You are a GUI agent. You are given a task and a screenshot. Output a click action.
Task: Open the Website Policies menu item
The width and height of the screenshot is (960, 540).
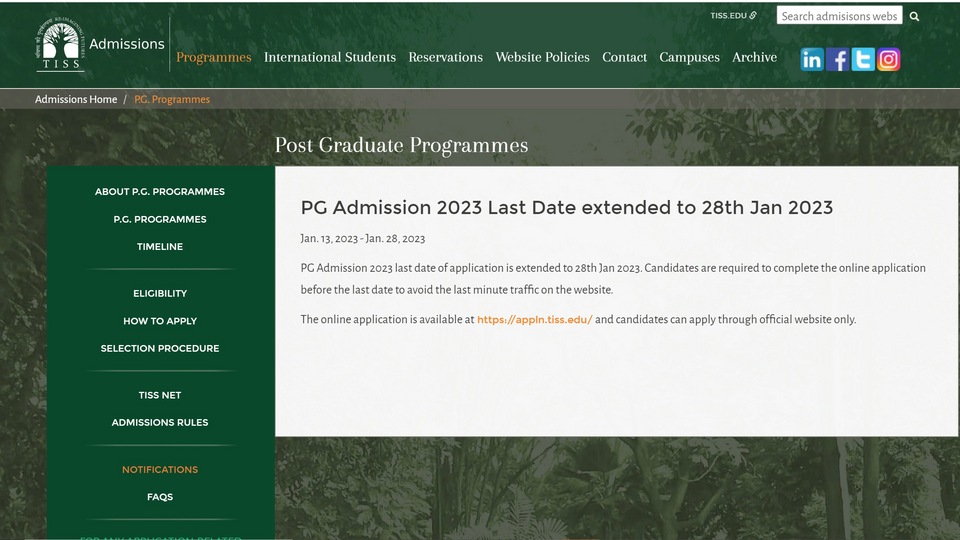pyautogui.click(x=542, y=57)
